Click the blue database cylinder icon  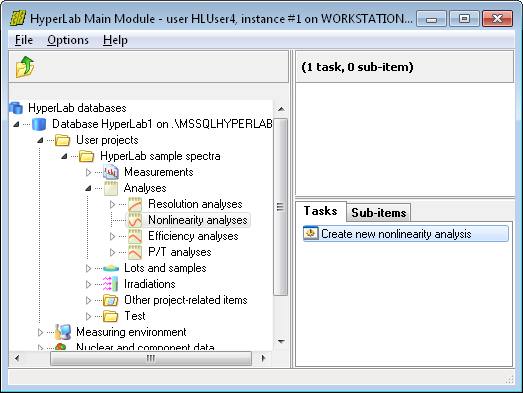pyautogui.click(x=39, y=124)
